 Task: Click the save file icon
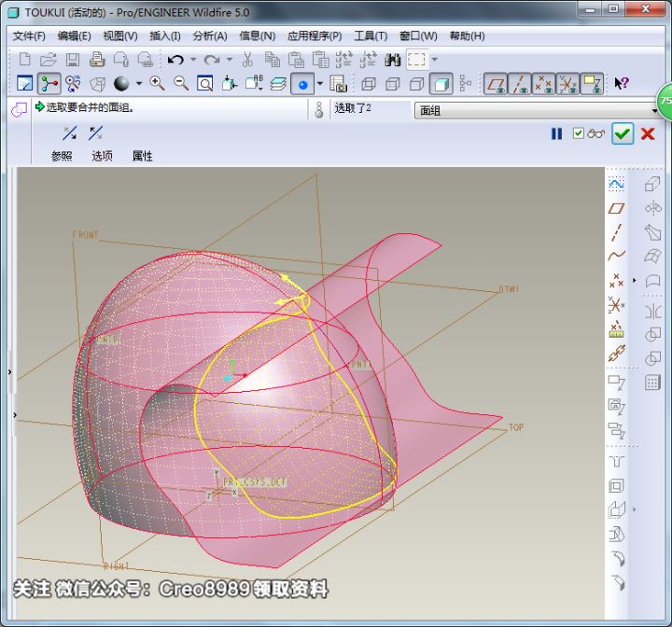click(72, 60)
